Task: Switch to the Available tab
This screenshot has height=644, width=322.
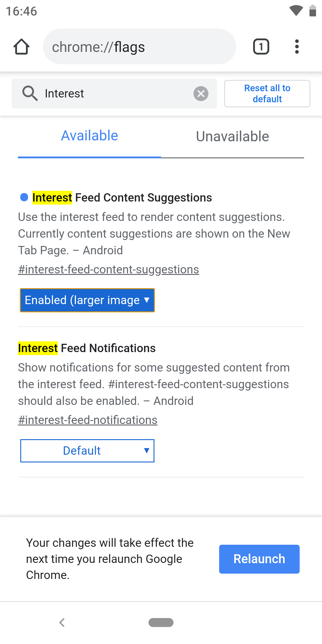Action: pyautogui.click(x=89, y=136)
